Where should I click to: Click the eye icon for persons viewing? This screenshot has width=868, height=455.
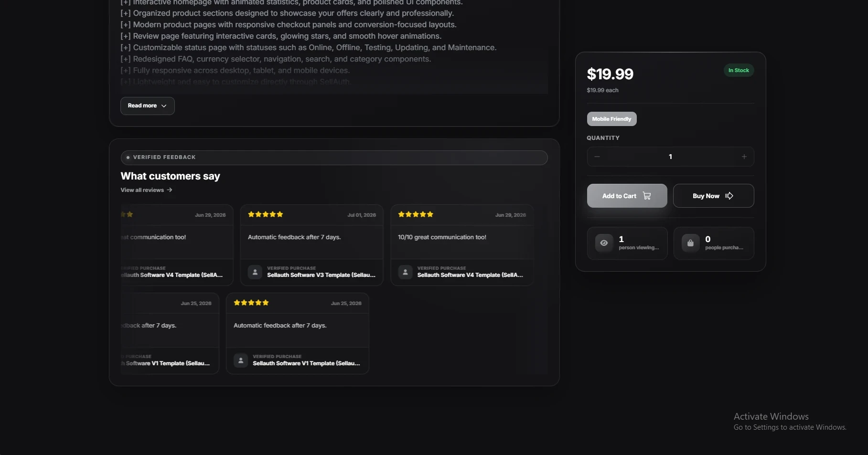tap(604, 243)
